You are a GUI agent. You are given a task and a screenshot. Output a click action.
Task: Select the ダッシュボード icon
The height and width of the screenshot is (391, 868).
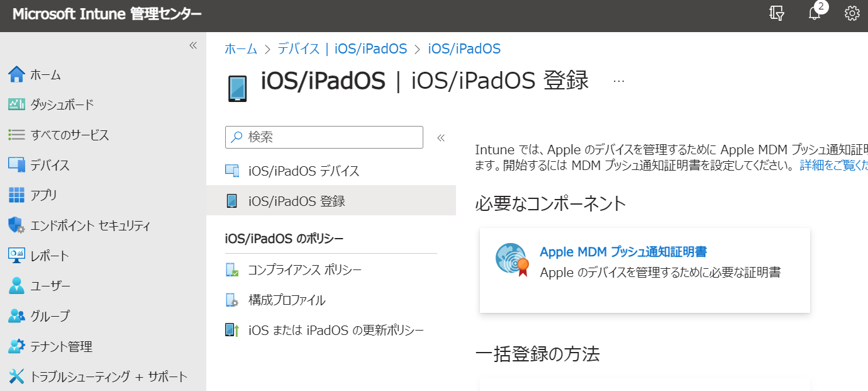coord(18,105)
